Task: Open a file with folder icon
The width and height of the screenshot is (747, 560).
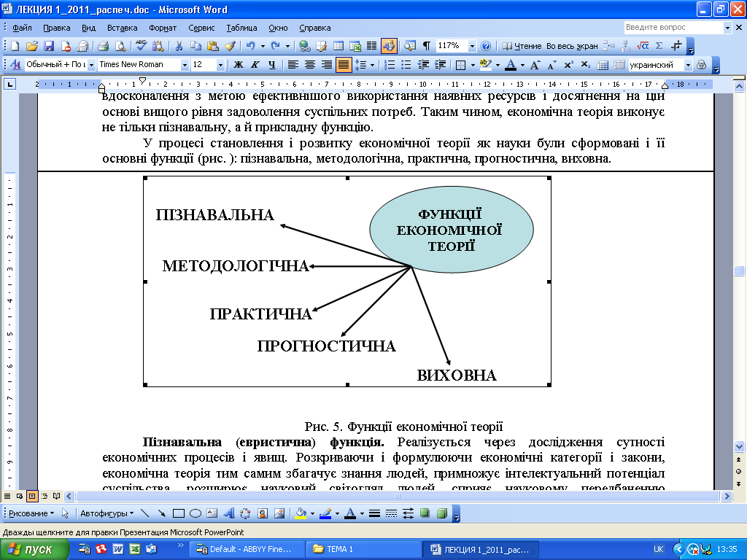Action: tap(31, 46)
